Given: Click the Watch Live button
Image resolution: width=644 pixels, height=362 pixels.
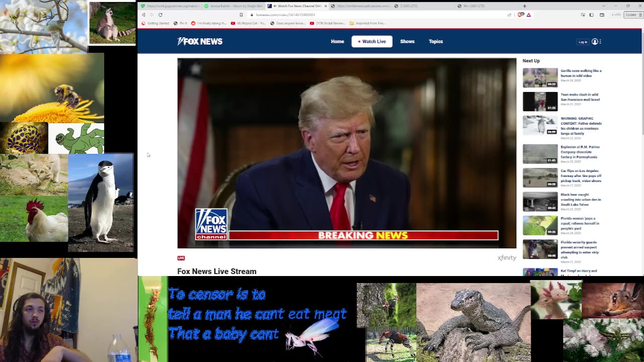Looking at the screenshot, I should (x=372, y=42).
